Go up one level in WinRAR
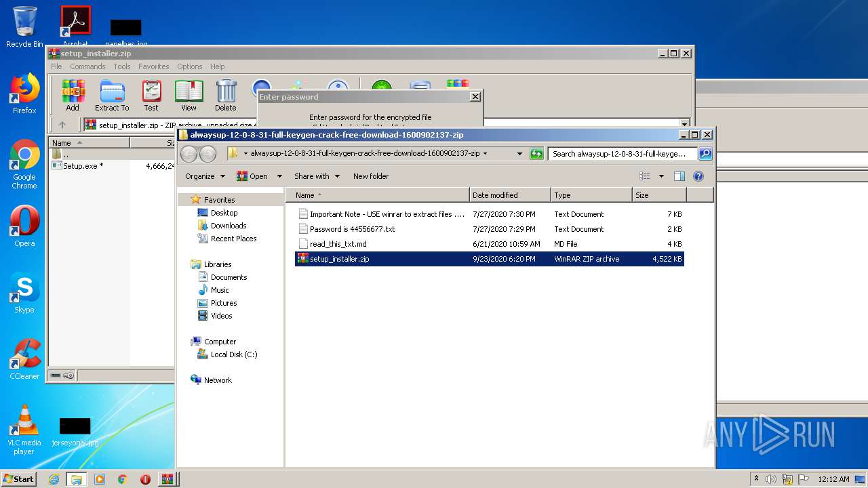This screenshot has height=488, width=868. [x=62, y=125]
